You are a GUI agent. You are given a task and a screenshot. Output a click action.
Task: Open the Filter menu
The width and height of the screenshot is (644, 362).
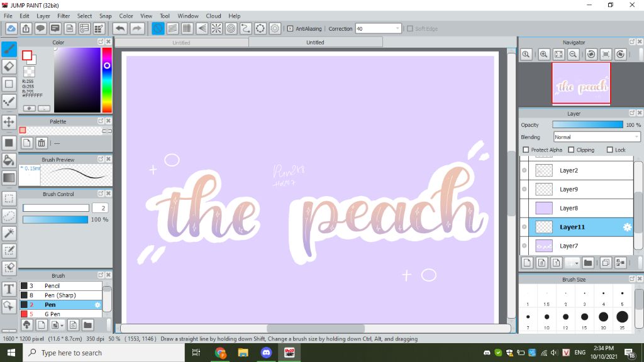[x=64, y=16]
